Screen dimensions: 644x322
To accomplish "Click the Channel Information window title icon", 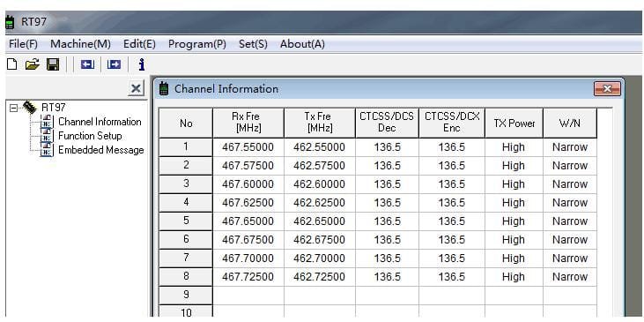I will tap(164, 88).
